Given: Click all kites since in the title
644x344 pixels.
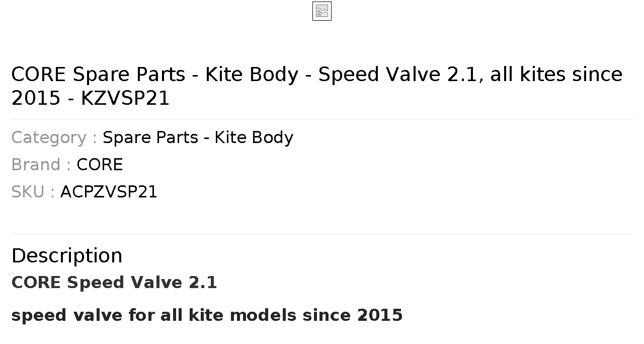Looking at the screenshot, I should click(x=556, y=75).
